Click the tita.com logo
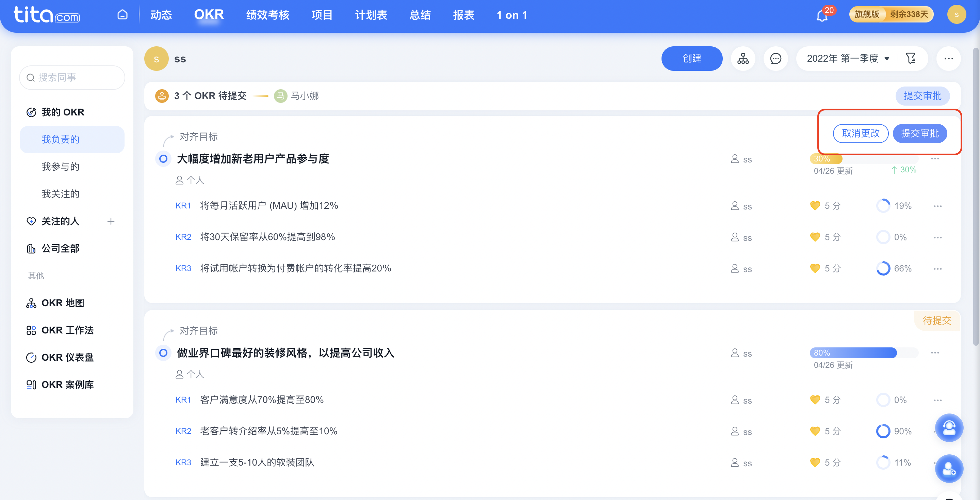Screen dimensions: 980x500 [x=46, y=15]
